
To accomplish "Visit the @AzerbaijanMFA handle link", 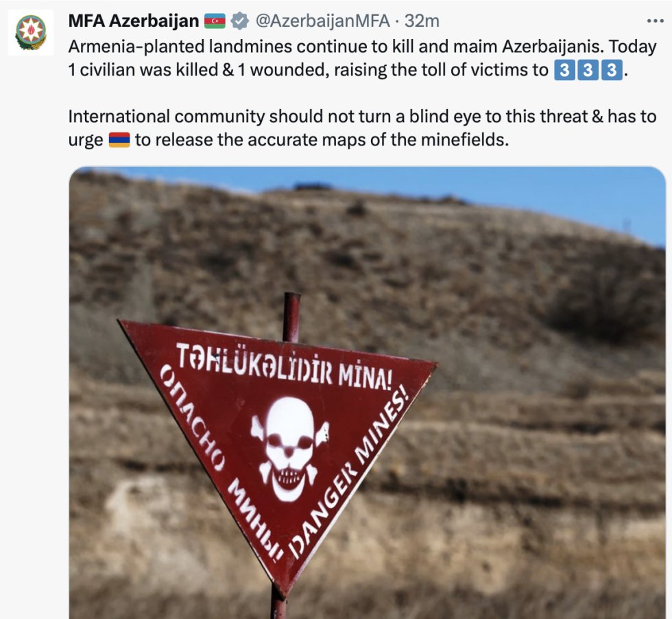I will (322, 21).
